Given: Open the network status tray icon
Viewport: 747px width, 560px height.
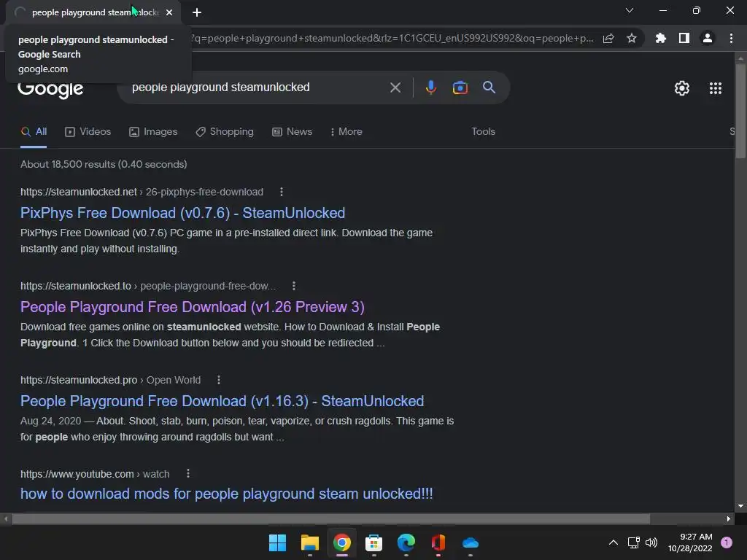Looking at the screenshot, I should tap(633, 542).
